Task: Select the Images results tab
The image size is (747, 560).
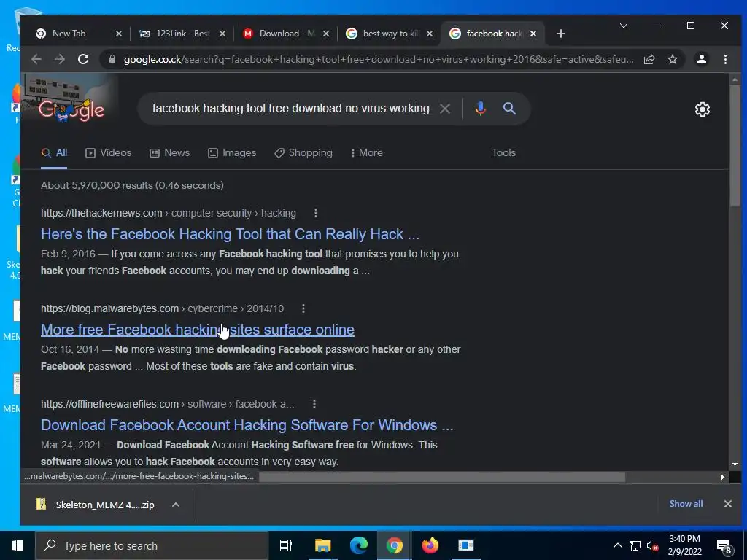Action: click(232, 153)
